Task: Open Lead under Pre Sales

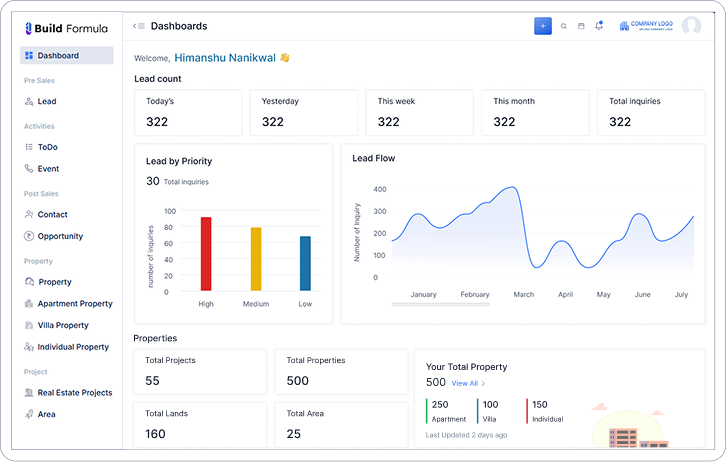Action: (x=46, y=102)
